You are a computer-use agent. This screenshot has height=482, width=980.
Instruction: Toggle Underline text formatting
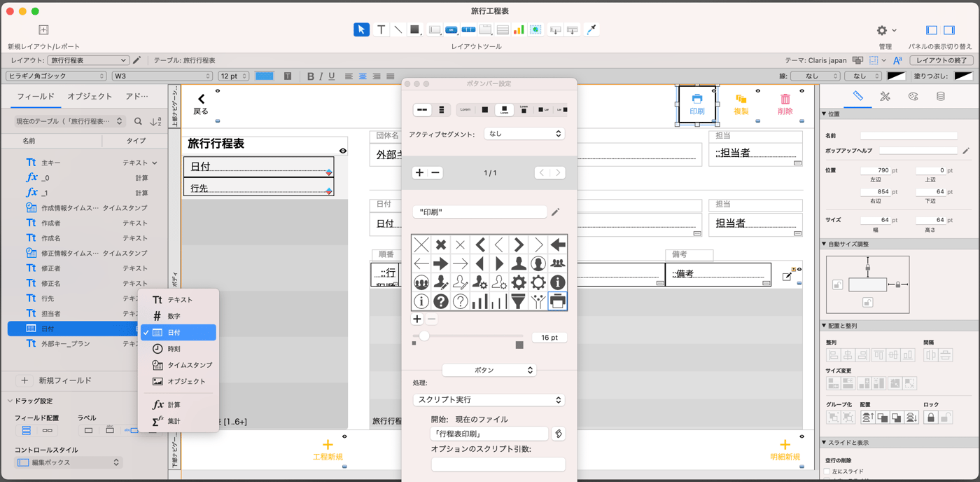pyautogui.click(x=332, y=76)
